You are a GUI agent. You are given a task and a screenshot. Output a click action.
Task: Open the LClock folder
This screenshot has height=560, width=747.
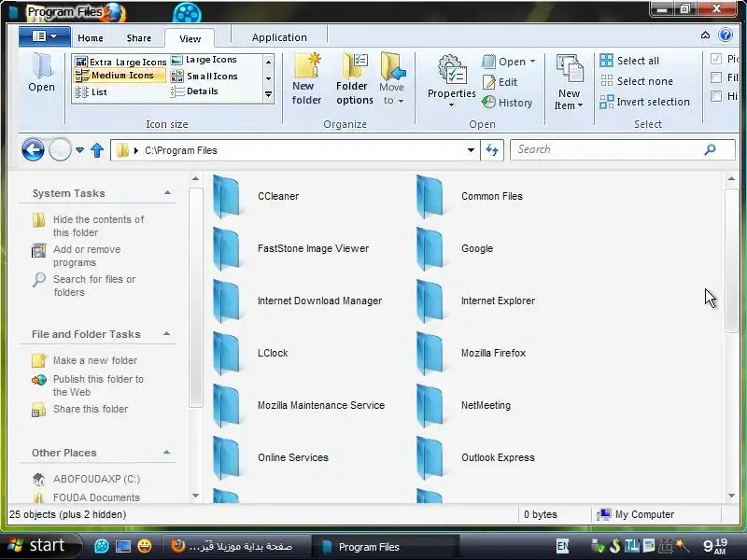(250, 353)
